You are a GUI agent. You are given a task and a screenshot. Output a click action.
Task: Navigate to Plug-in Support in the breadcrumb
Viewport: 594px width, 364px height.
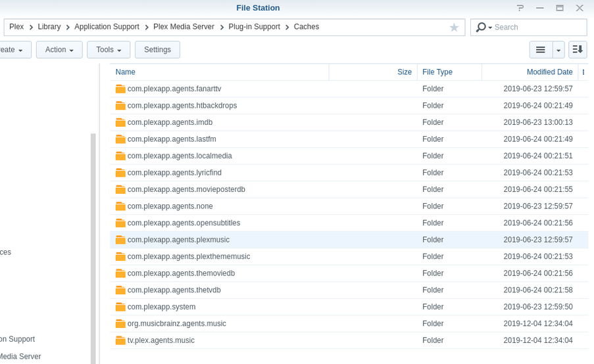(254, 27)
